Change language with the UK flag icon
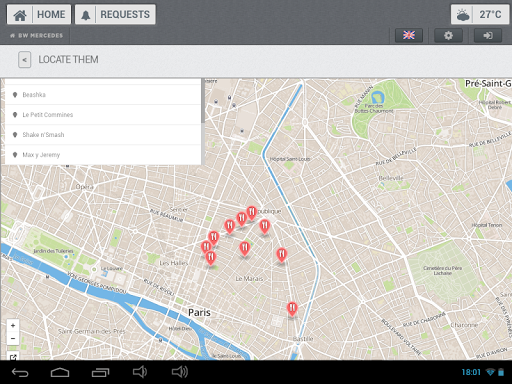Screen dimensions: 512x384 point(409,35)
